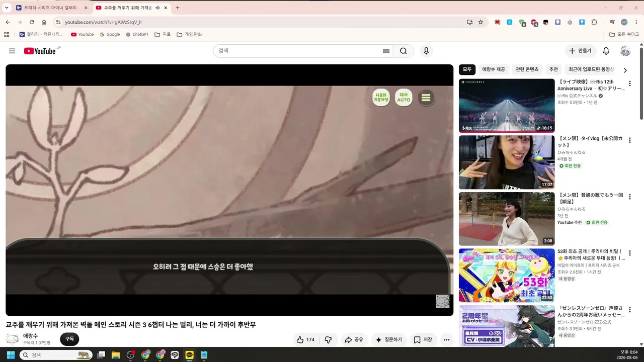
Task: Open the Chrome apps grid shortcut
Action: tap(7, 34)
